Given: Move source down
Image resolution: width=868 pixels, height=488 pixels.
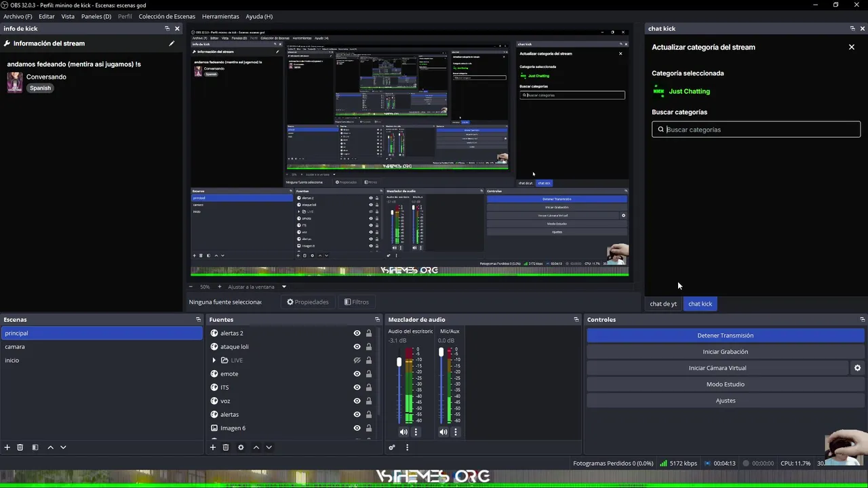Looking at the screenshot, I should pos(269,447).
